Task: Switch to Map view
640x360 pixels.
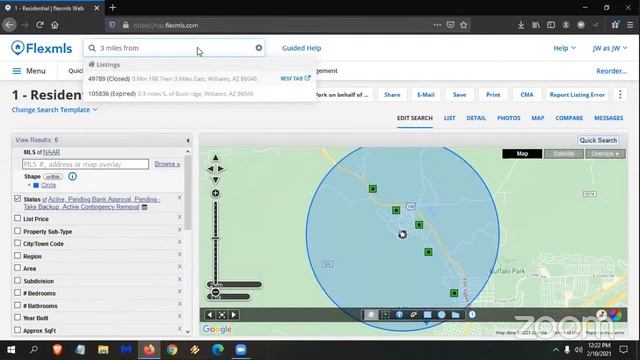Action: pyautogui.click(x=522, y=154)
